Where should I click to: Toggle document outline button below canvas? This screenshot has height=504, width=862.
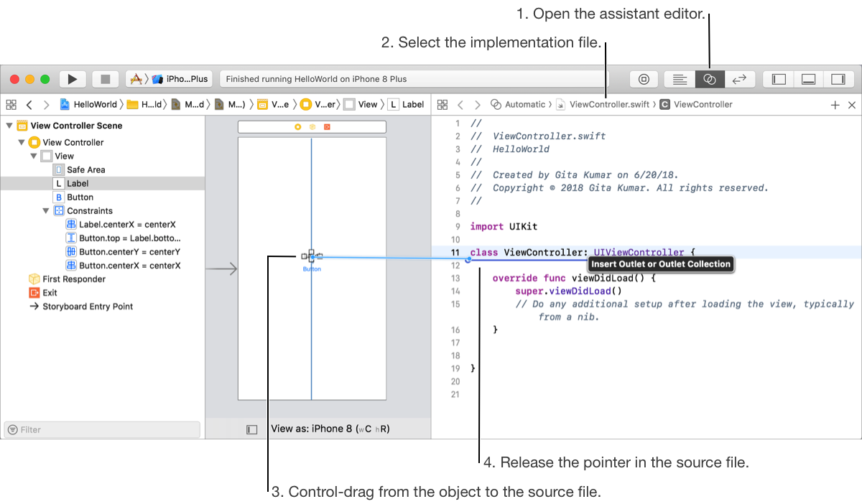click(x=251, y=429)
